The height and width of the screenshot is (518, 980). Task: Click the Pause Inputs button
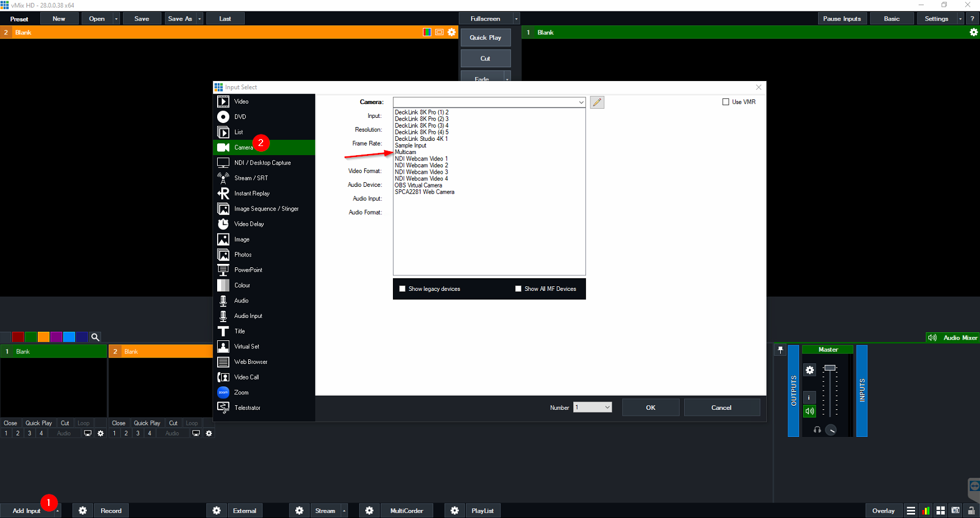(842, 19)
